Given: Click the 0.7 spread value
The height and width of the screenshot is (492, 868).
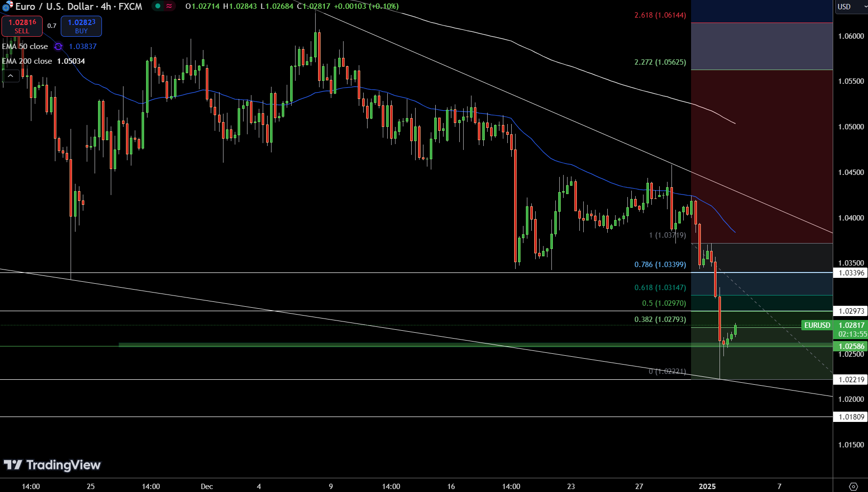Looking at the screenshot, I should 52,26.
